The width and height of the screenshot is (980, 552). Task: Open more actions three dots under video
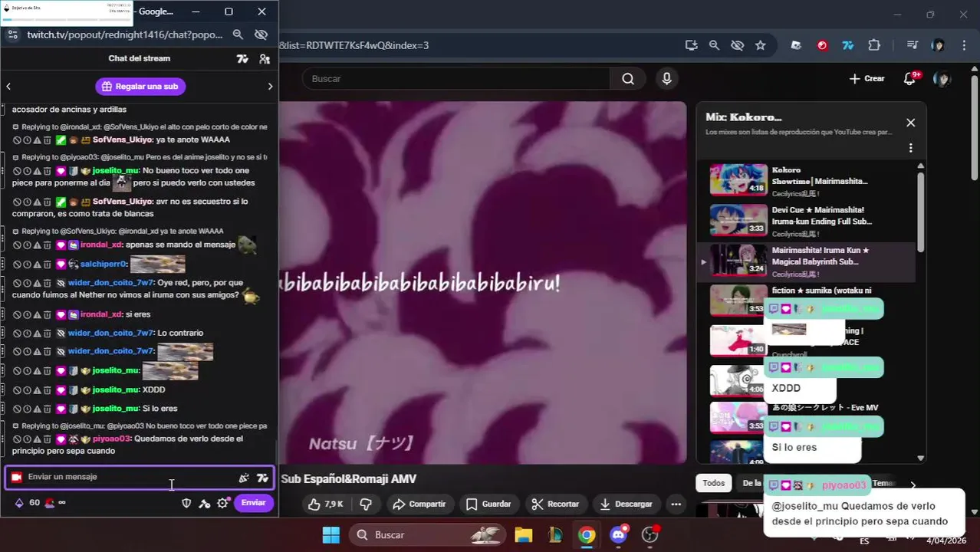coord(676,504)
